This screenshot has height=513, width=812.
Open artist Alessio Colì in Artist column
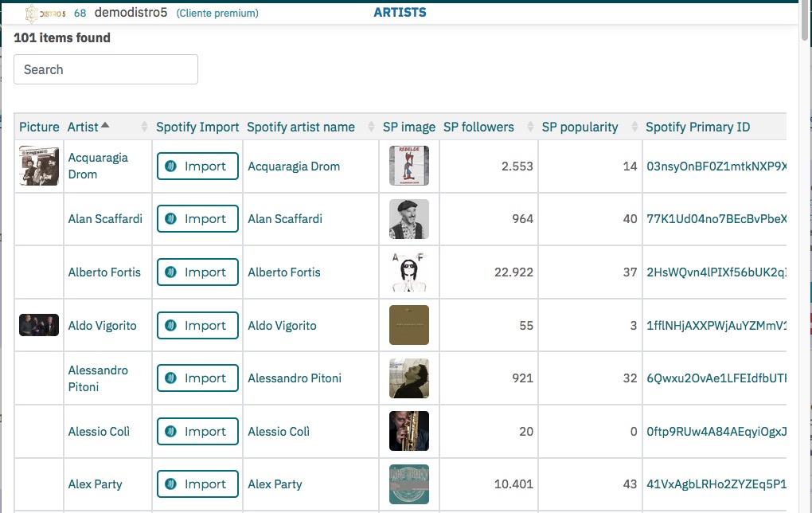[x=99, y=431]
